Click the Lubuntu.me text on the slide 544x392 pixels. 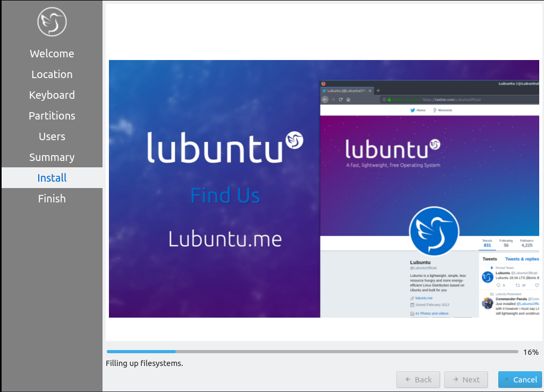[225, 238]
